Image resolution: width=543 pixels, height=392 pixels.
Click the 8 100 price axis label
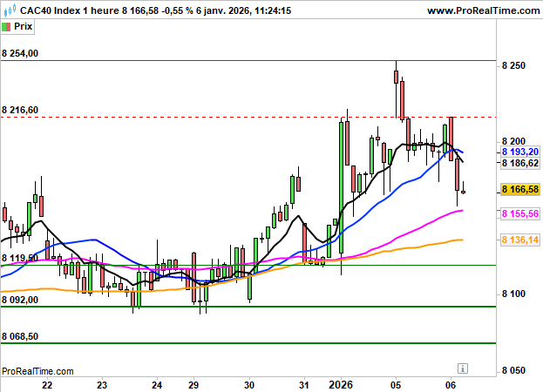click(x=513, y=294)
